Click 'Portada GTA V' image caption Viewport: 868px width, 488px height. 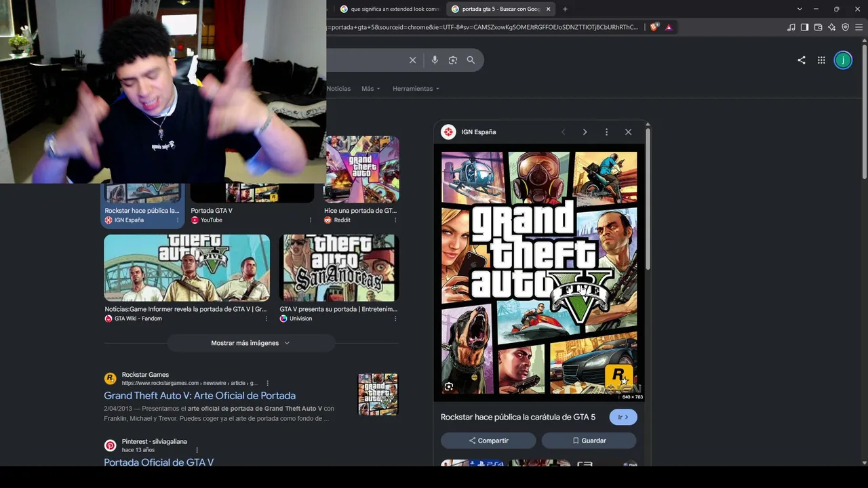pyautogui.click(x=212, y=211)
